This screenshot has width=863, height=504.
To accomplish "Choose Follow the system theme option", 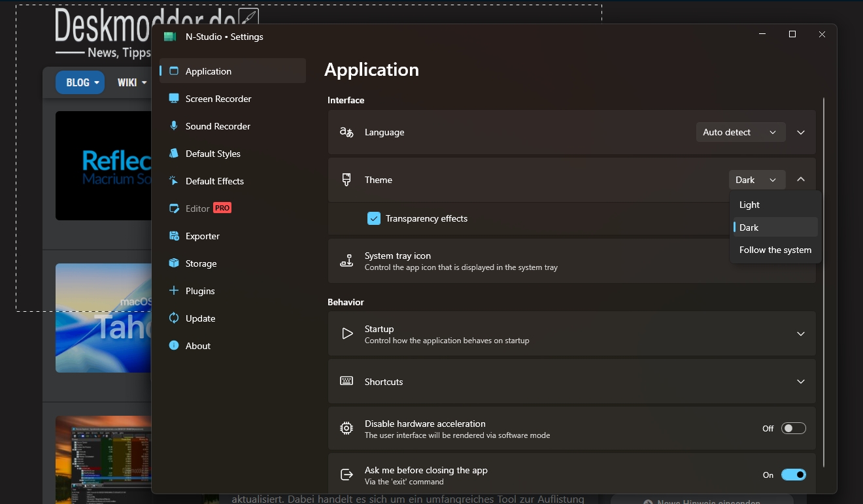I will point(775,250).
